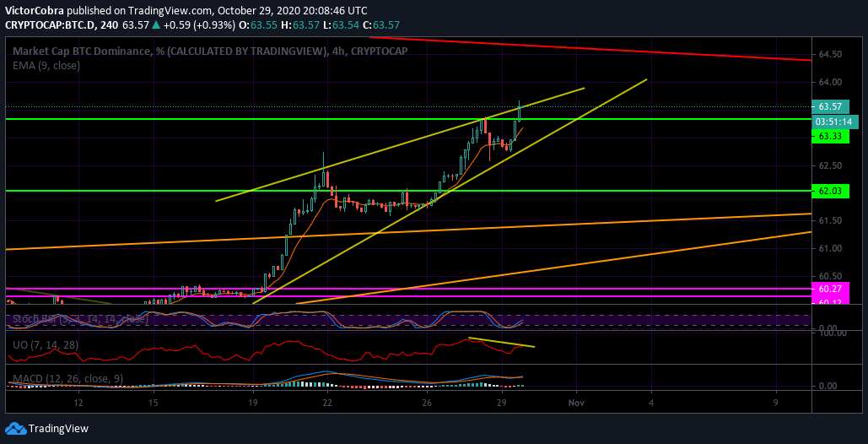Screen dimensions: 868x444
Task: Click the 15 date label on time axis
Action: (x=154, y=403)
